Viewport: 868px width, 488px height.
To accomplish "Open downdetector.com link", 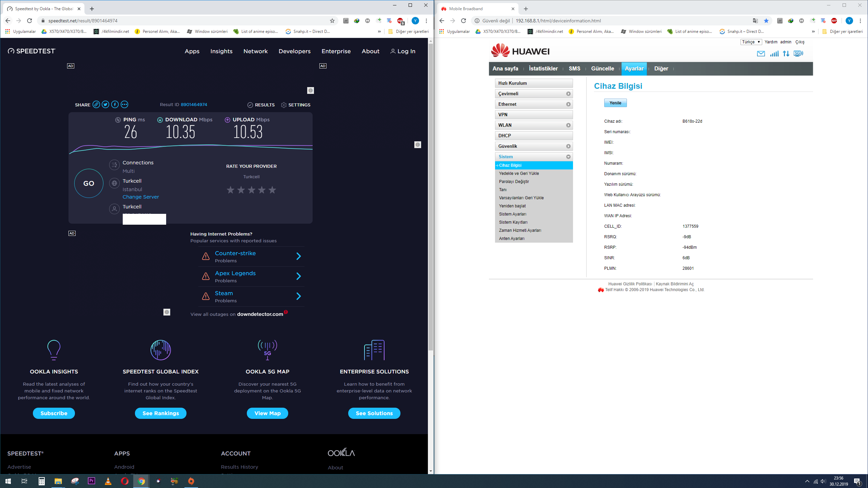I will click(260, 314).
